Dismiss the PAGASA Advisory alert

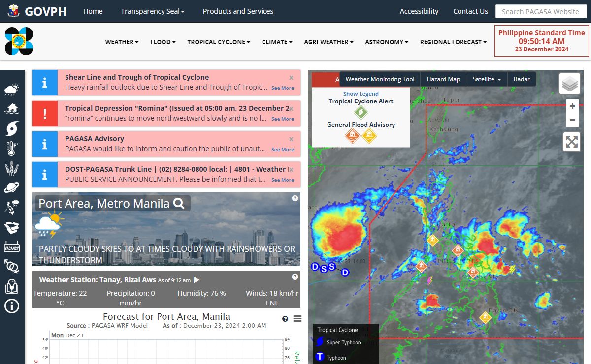tap(291, 139)
